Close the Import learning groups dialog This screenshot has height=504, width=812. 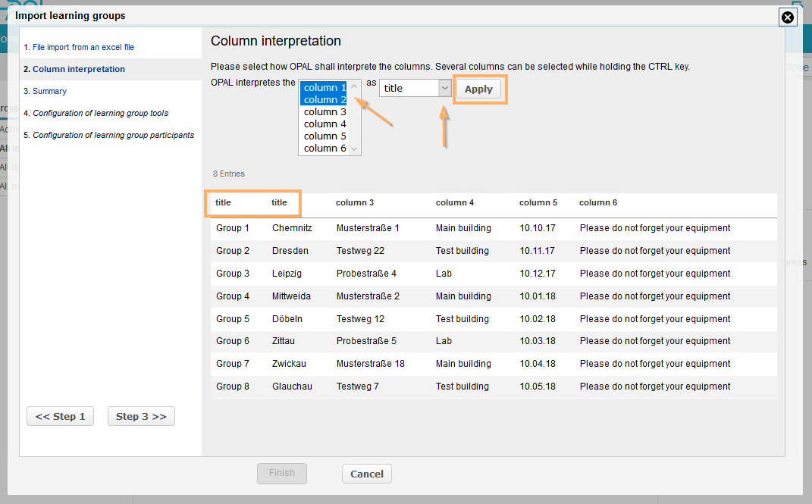(788, 17)
